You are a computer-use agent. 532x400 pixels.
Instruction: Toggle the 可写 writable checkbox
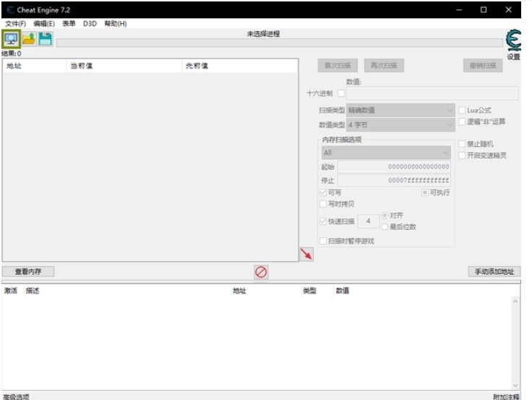coord(323,192)
